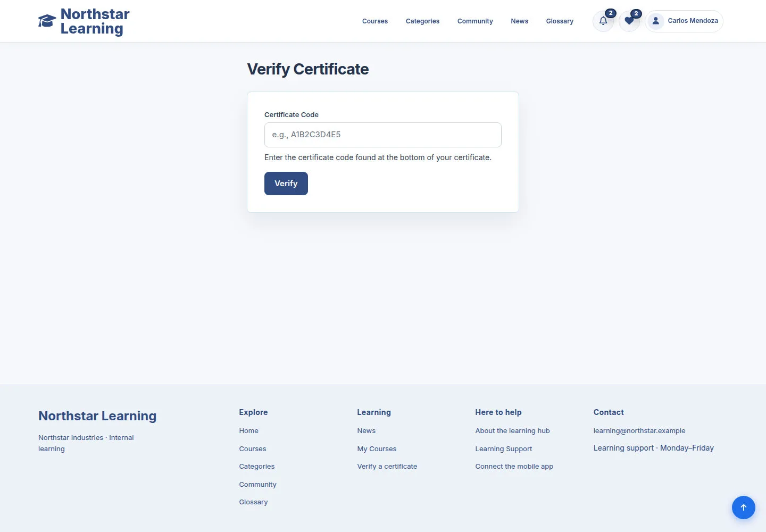Viewport: 766px width, 532px height.
Task: Go to My Courses footer link
Action: (377, 449)
